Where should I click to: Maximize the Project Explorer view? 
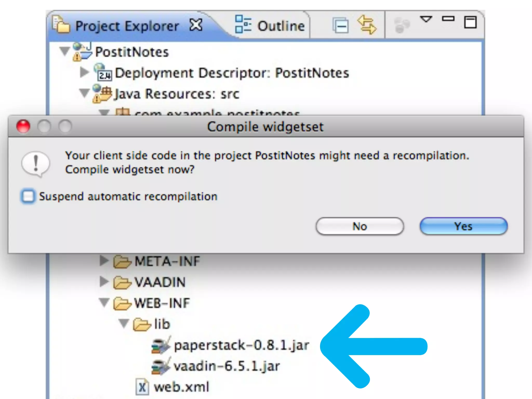(x=470, y=22)
